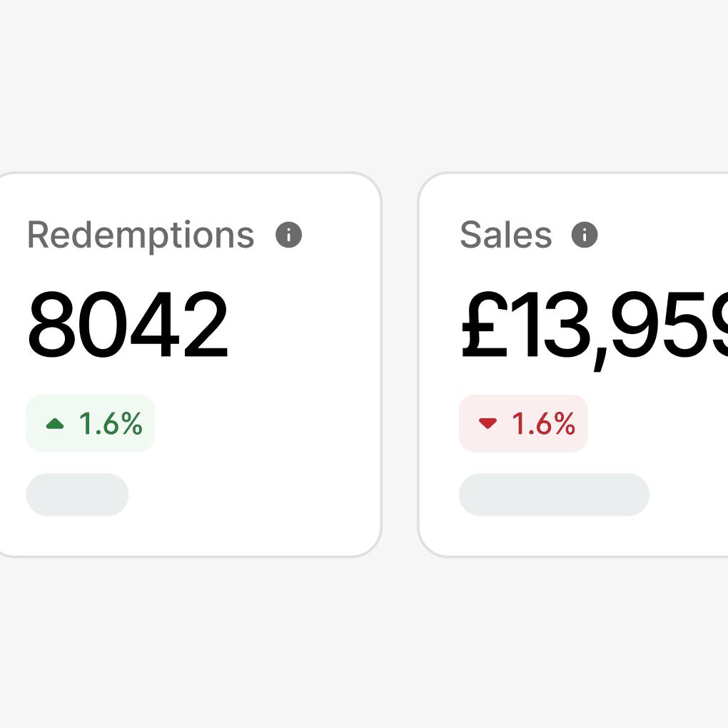Viewport: 728px width, 728px height.
Task: Click the green 1.6% percentage text
Action: pos(111,424)
